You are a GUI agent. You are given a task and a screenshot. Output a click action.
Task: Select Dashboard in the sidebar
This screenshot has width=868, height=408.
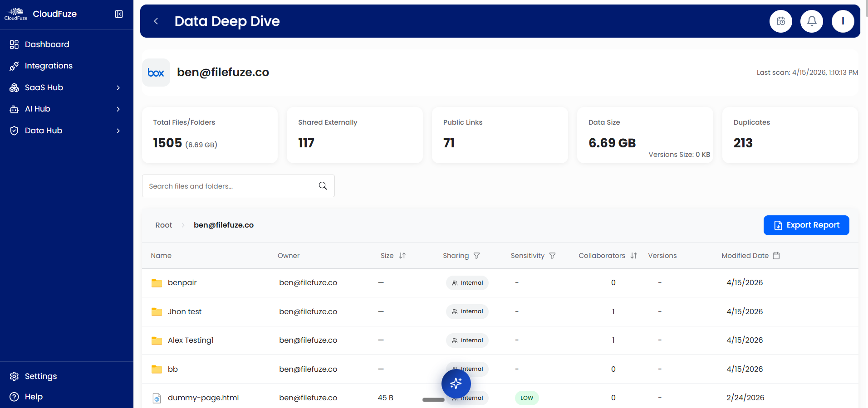[47, 44]
